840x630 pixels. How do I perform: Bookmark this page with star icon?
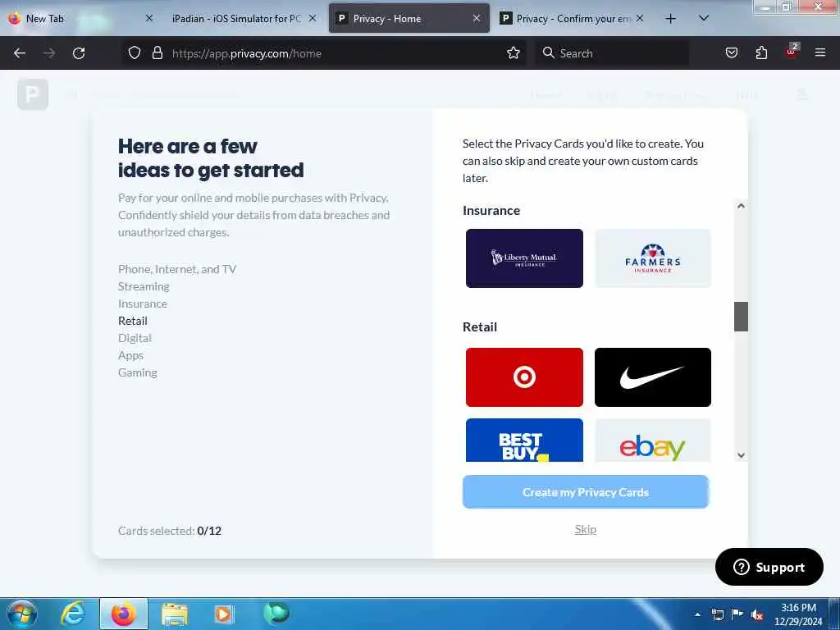click(x=514, y=53)
